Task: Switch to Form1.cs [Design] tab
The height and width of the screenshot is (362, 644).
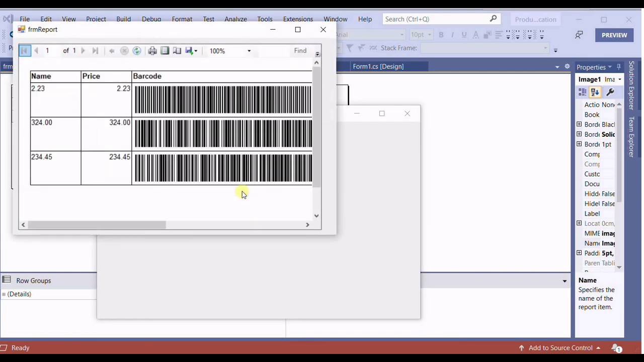Action: (x=378, y=66)
